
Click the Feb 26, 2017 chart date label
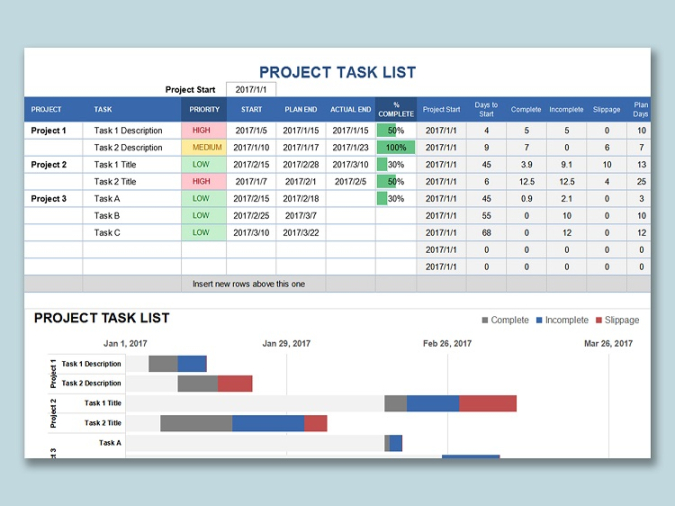pos(447,343)
